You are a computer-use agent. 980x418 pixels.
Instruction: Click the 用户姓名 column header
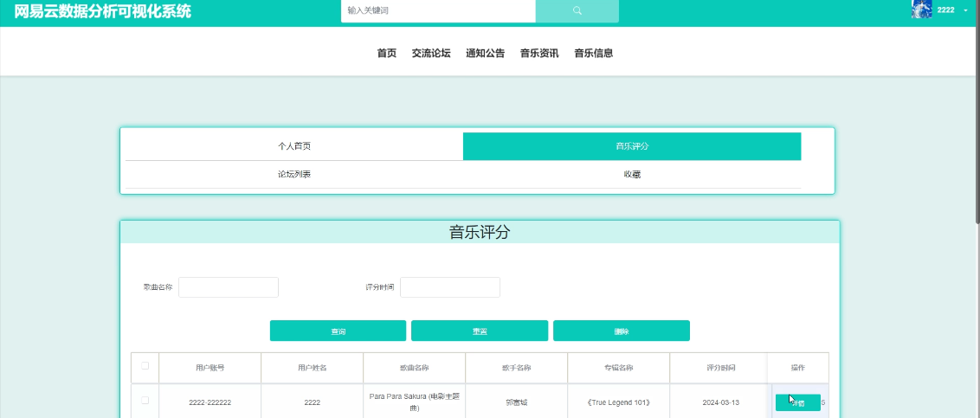(312, 368)
